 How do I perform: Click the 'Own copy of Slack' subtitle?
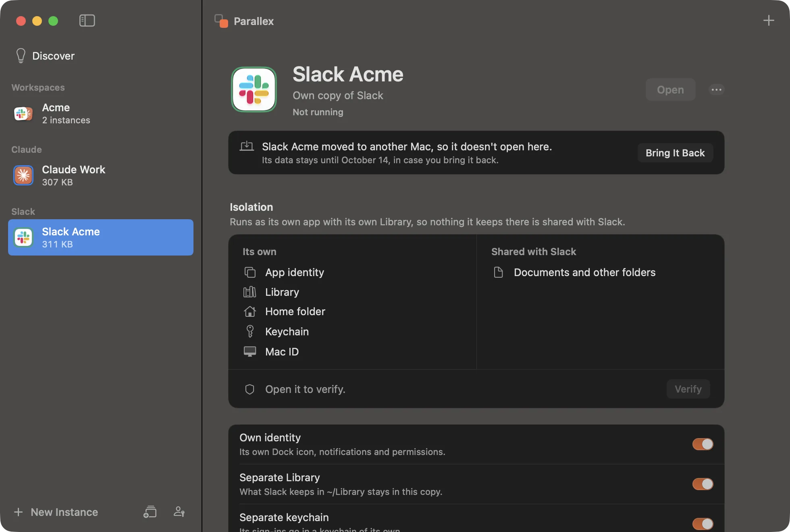(338, 96)
